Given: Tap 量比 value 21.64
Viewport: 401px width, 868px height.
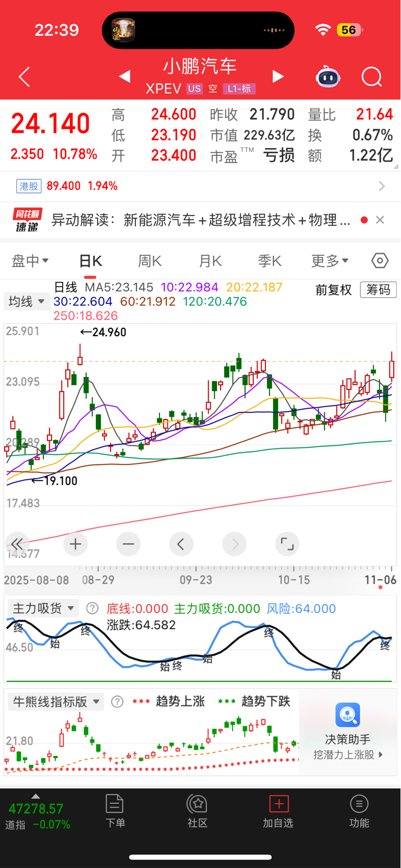Looking at the screenshot, I should pyautogui.click(x=374, y=114).
